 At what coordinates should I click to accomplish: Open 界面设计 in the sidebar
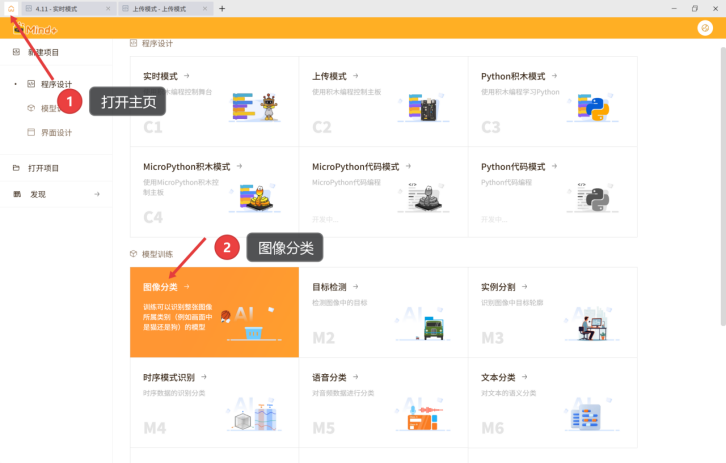[55, 132]
